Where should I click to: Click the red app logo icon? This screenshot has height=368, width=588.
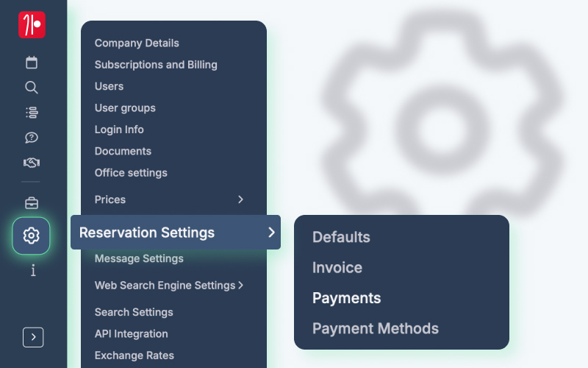[x=32, y=24]
